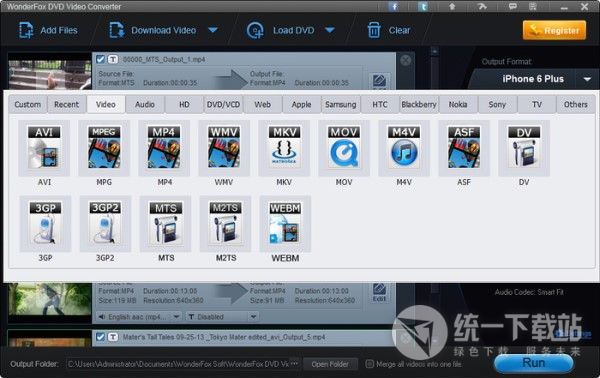Click the Download Video button
The width and height of the screenshot is (600, 378).
coord(154,30)
